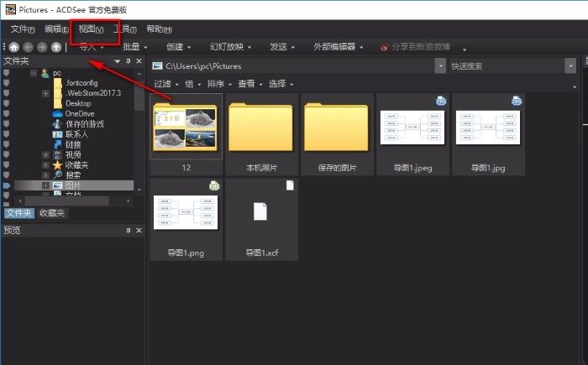Click the JPG badge on 导图1.jpeg
588x365 pixels.
[x=441, y=101]
